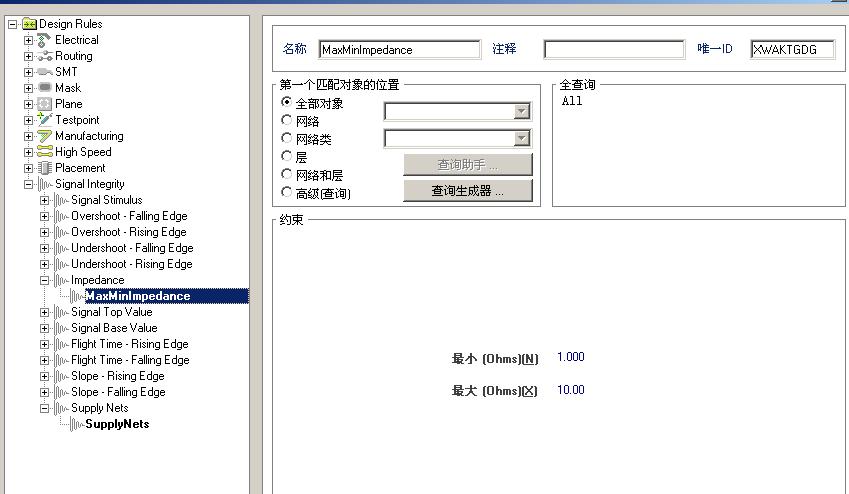849x494 pixels.
Task: Click the SMT category icon
Action: click(44, 72)
